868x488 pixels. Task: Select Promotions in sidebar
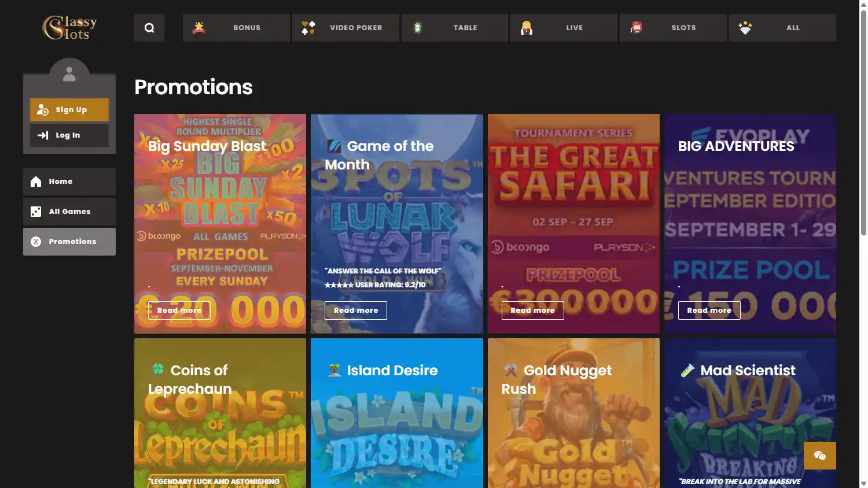[x=69, y=242]
